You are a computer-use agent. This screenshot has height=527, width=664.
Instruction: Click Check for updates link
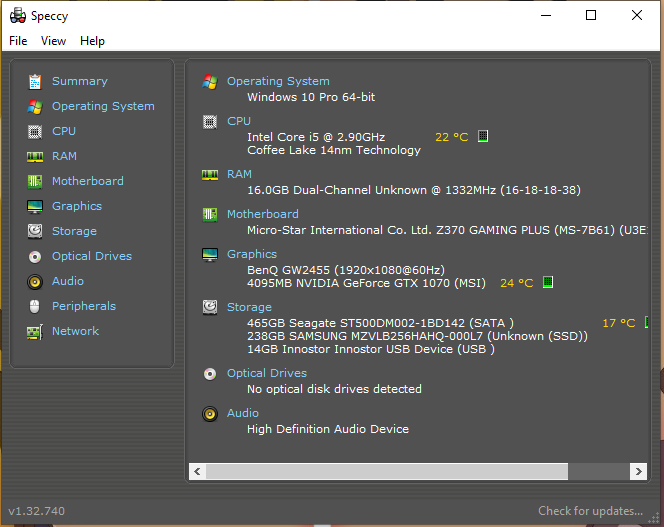coord(590,511)
